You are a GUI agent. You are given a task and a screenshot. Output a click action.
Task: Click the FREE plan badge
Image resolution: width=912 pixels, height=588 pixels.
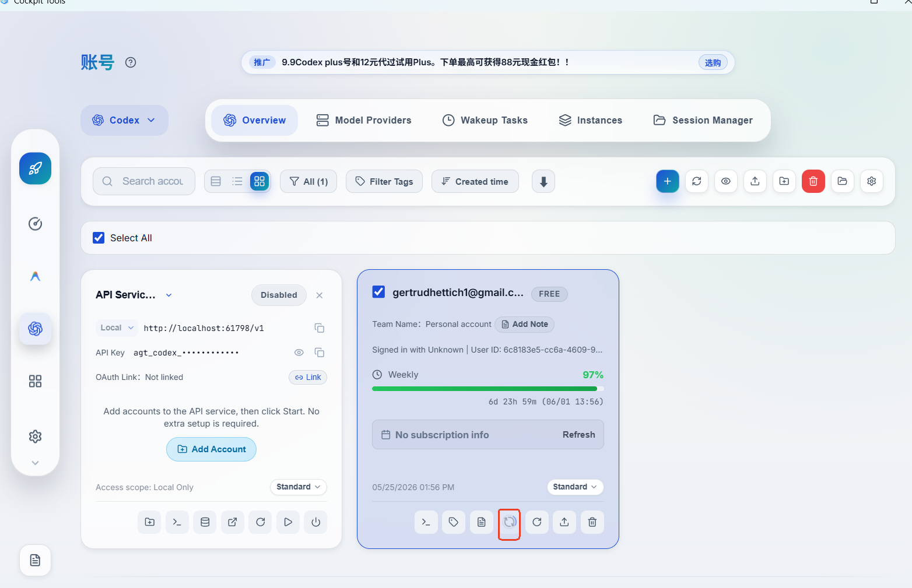(549, 294)
